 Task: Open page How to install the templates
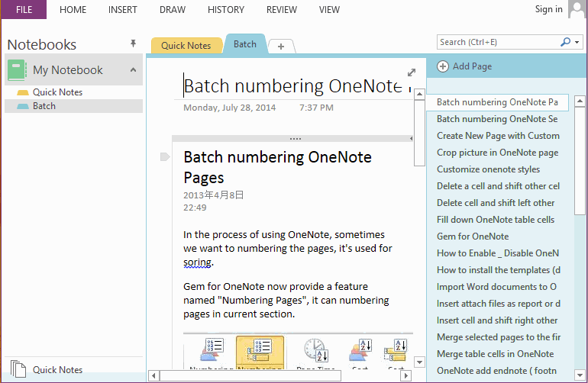497,270
